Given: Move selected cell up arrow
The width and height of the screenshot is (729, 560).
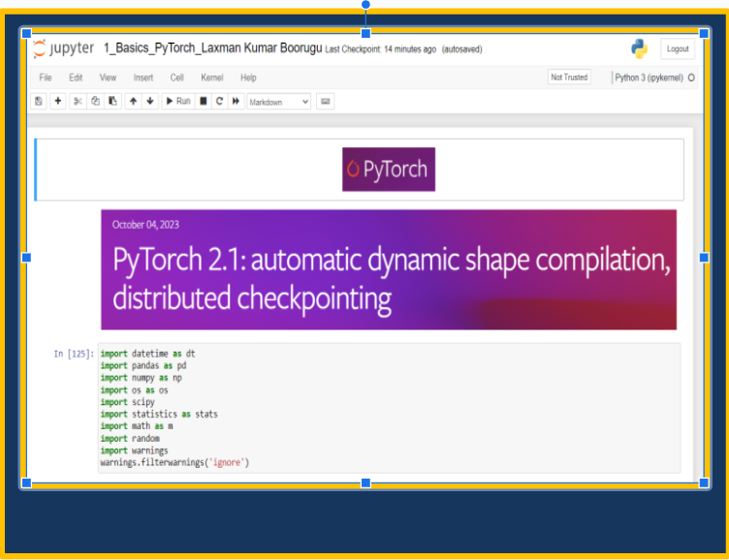Looking at the screenshot, I should (x=134, y=101).
